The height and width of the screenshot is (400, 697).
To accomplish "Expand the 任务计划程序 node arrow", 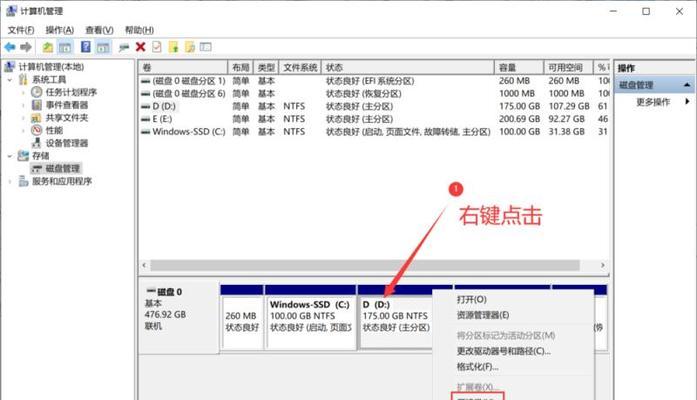I will (x=23, y=92).
